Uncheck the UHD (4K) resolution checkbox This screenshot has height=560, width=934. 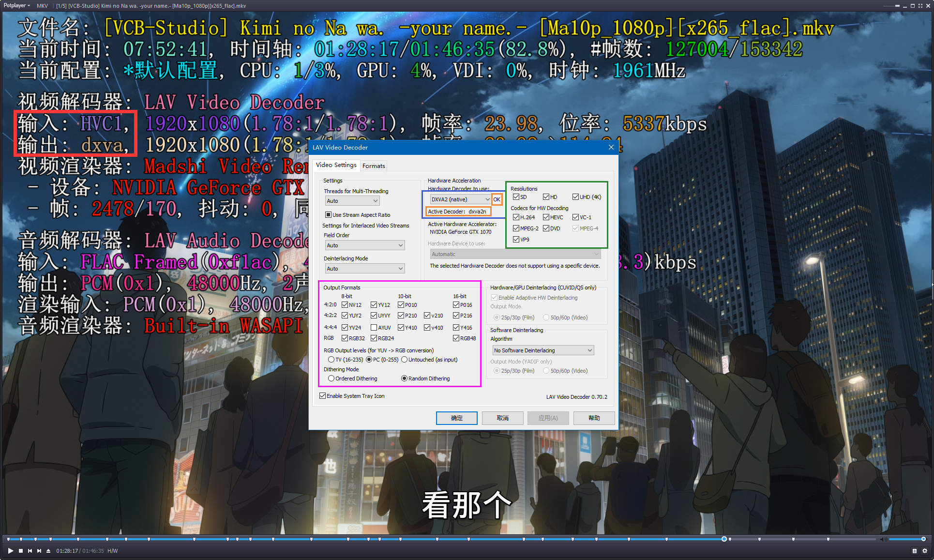pos(575,197)
